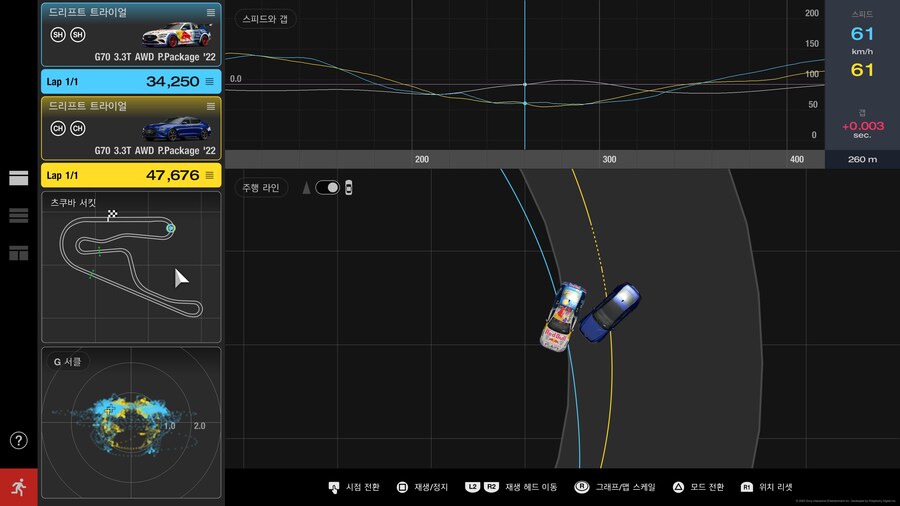This screenshot has height=506, width=900.
Task: Click the R1 position reset icon
Action: point(746,487)
